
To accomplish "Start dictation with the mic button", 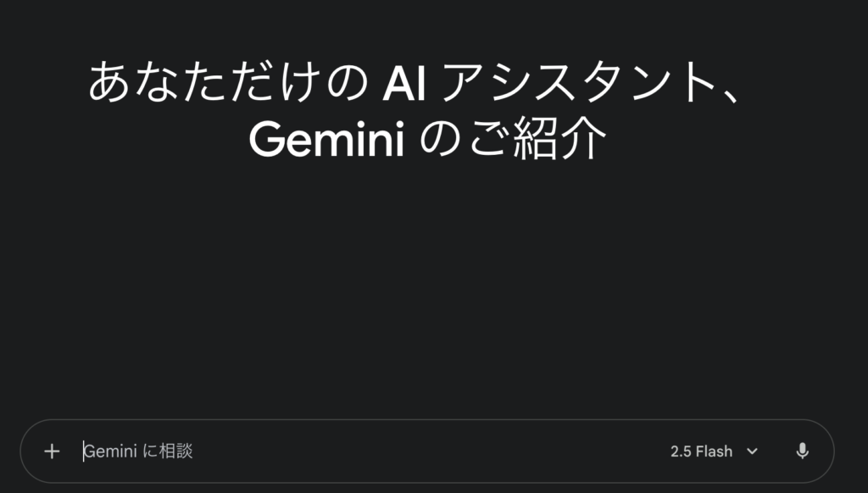I will (x=802, y=451).
